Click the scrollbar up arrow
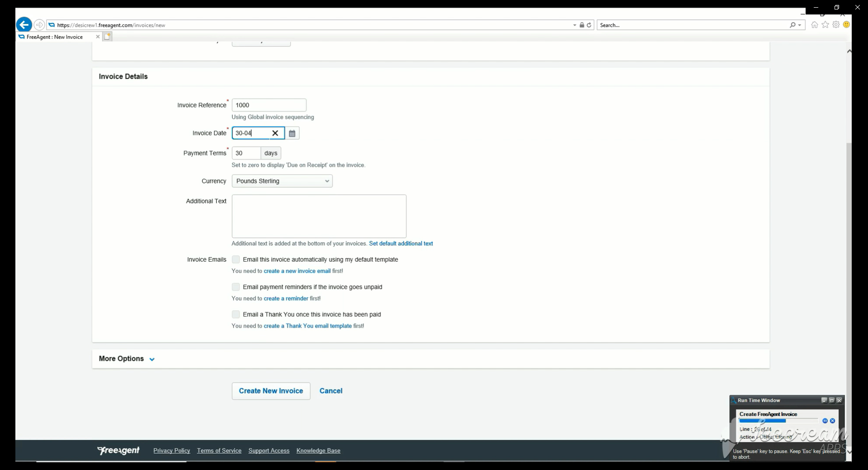 click(x=849, y=51)
